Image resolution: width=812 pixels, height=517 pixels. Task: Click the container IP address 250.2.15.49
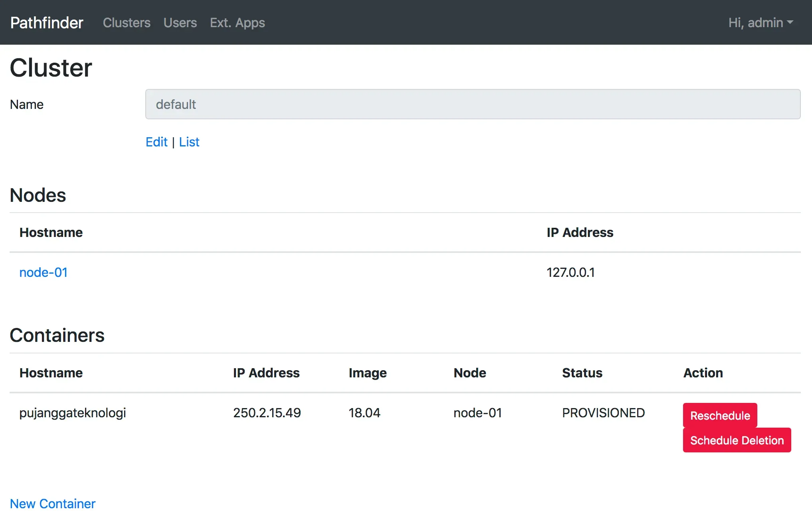pos(267,413)
